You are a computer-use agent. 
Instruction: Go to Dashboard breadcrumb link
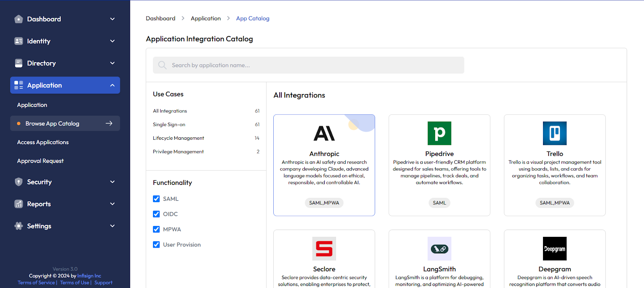[161, 18]
